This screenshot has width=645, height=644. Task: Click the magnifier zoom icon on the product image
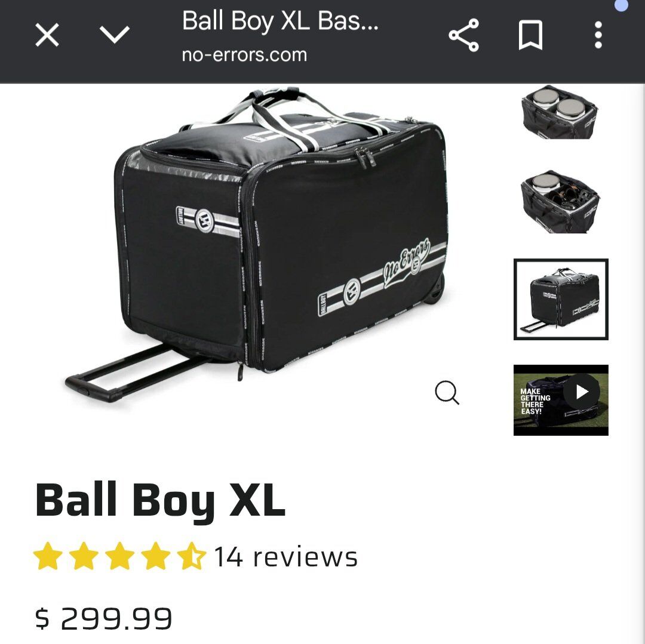click(x=447, y=393)
